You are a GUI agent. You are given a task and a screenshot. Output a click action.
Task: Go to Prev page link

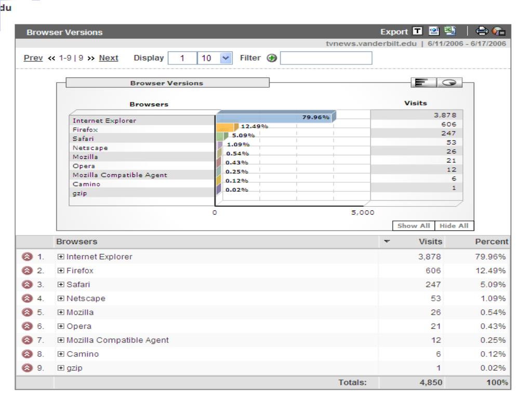click(33, 58)
